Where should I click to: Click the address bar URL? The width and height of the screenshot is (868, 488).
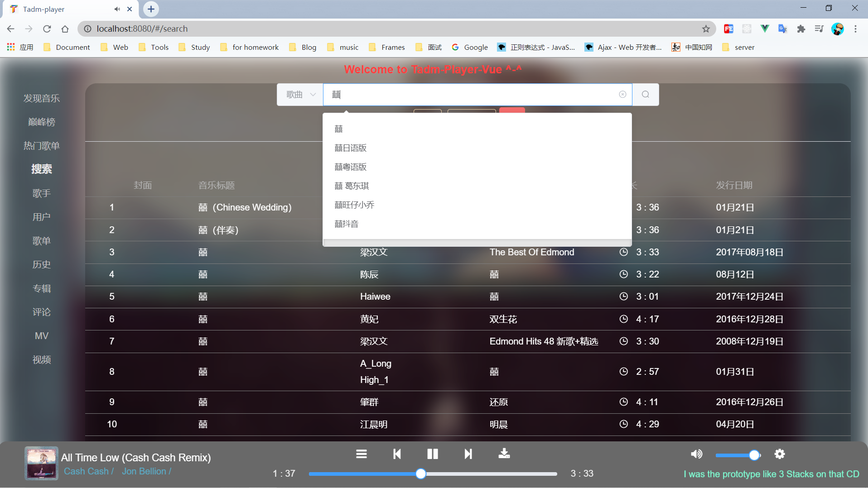[x=142, y=29]
